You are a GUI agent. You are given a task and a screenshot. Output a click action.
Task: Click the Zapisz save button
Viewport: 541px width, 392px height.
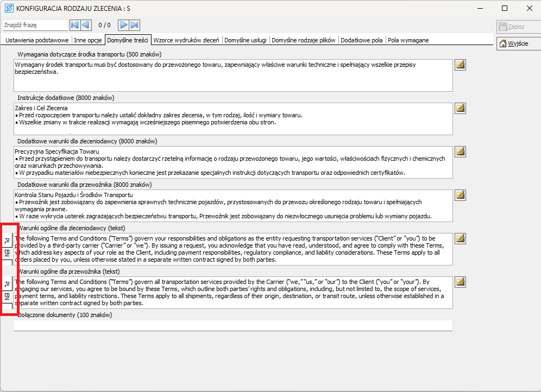[519, 27]
